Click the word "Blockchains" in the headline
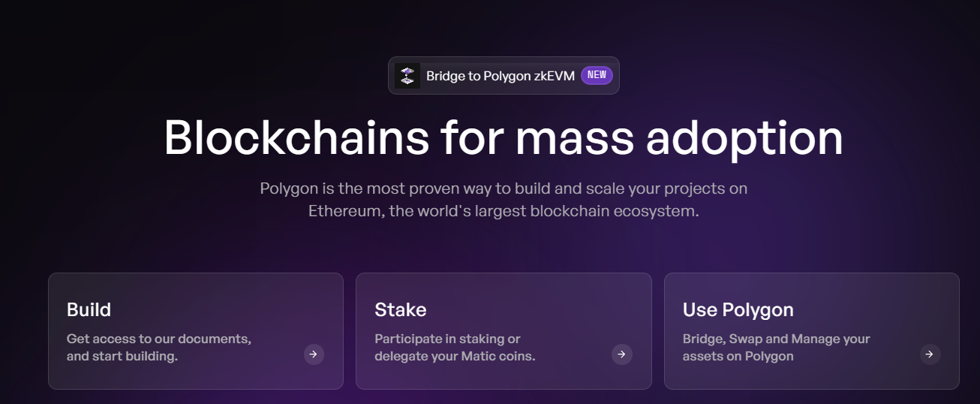Viewport: 980px width, 404px height. pyautogui.click(x=296, y=138)
